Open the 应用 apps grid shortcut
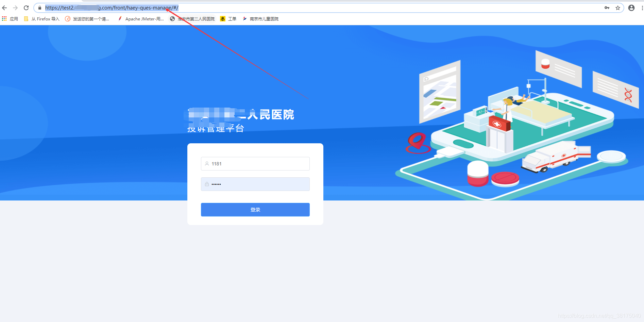Viewport: 644px width, 322px height. click(10, 19)
